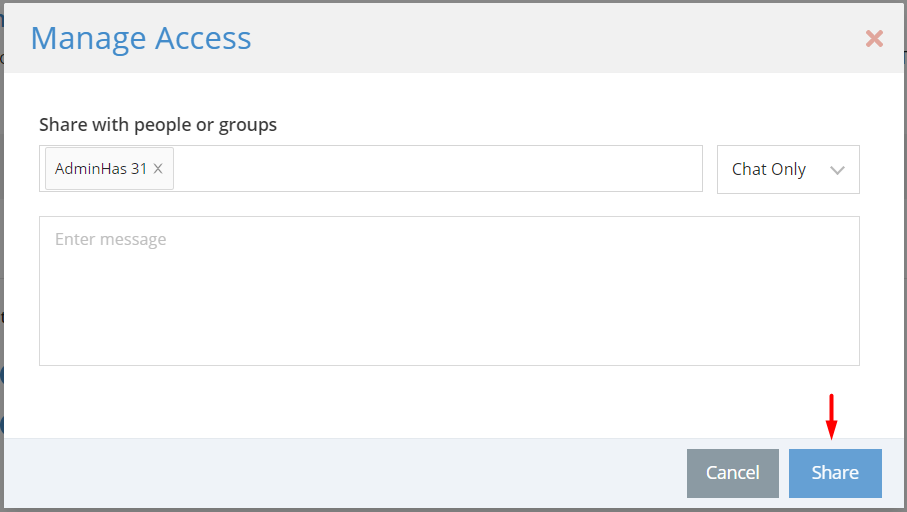Focus the Enter message text area
Screen dimensions: 907x512
(x=449, y=291)
